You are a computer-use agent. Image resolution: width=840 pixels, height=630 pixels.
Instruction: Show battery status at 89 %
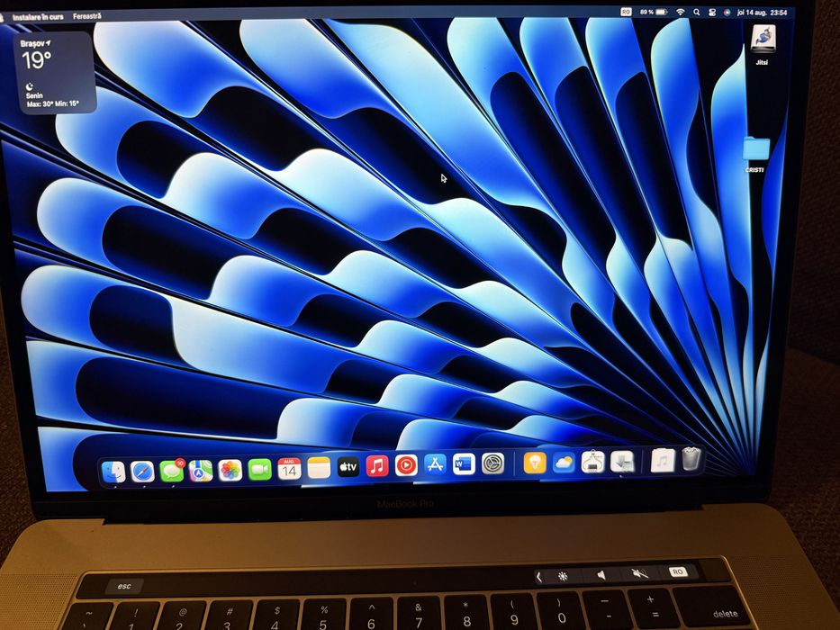(x=654, y=12)
